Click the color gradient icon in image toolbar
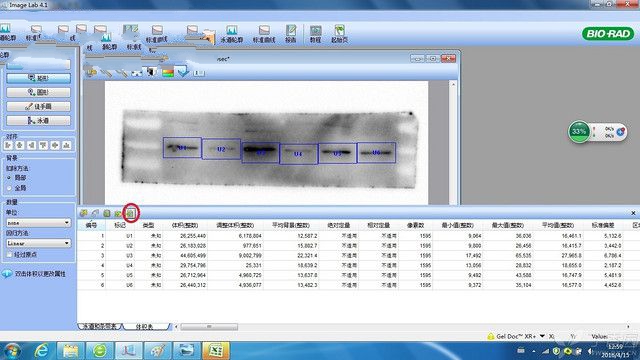This screenshot has height=360, width=640. (x=168, y=73)
